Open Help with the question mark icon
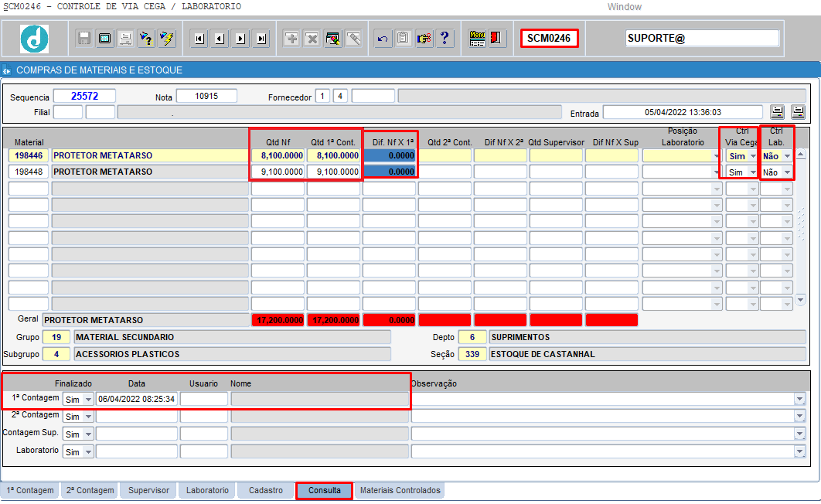The height and width of the screenshot is (504, 821). (445, 38)
